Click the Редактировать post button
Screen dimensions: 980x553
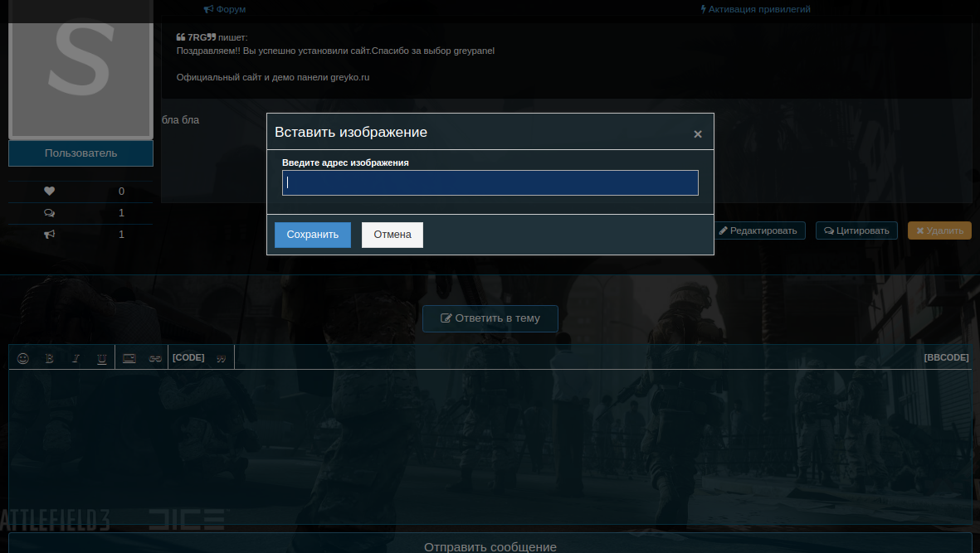click(x=758, y=231)
